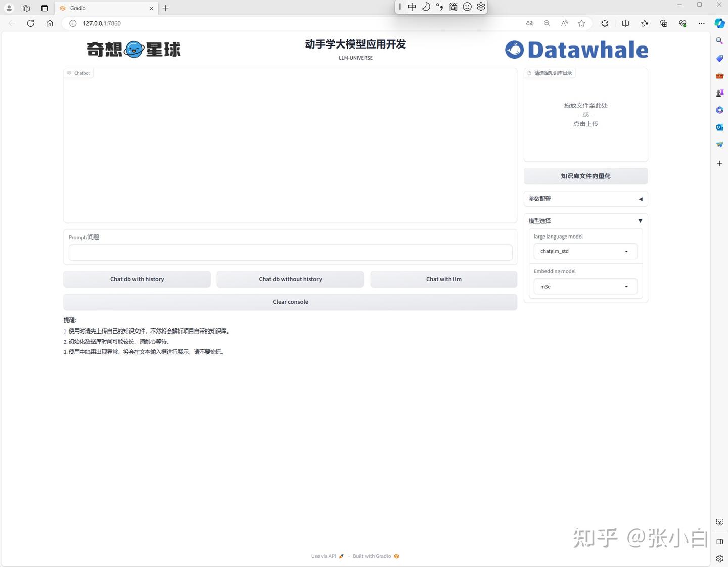Open Drop from the Edge sidebar

(719, 144)
